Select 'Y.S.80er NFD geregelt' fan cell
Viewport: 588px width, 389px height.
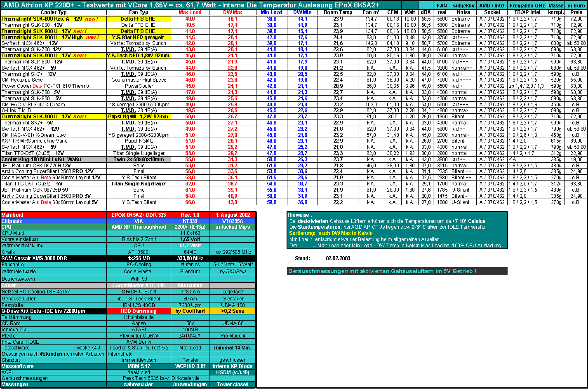pos(139,37)
